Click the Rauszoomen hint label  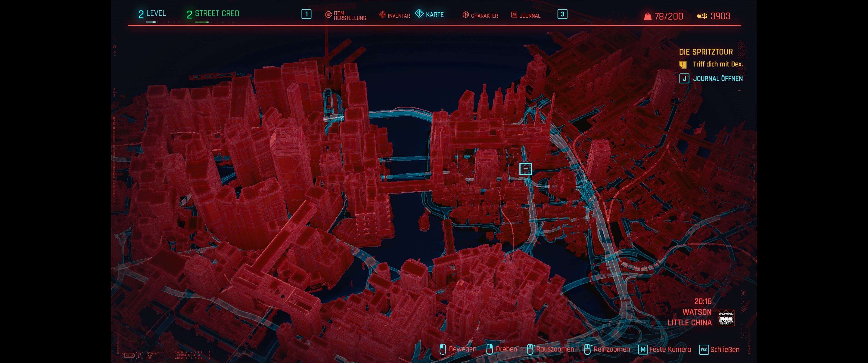point(555,349)
